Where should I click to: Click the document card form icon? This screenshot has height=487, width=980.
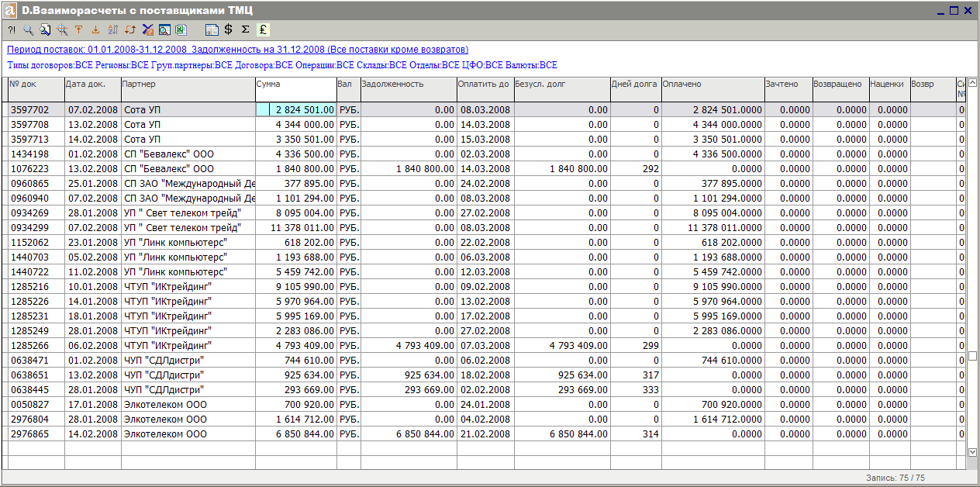[x=212, y=29]
